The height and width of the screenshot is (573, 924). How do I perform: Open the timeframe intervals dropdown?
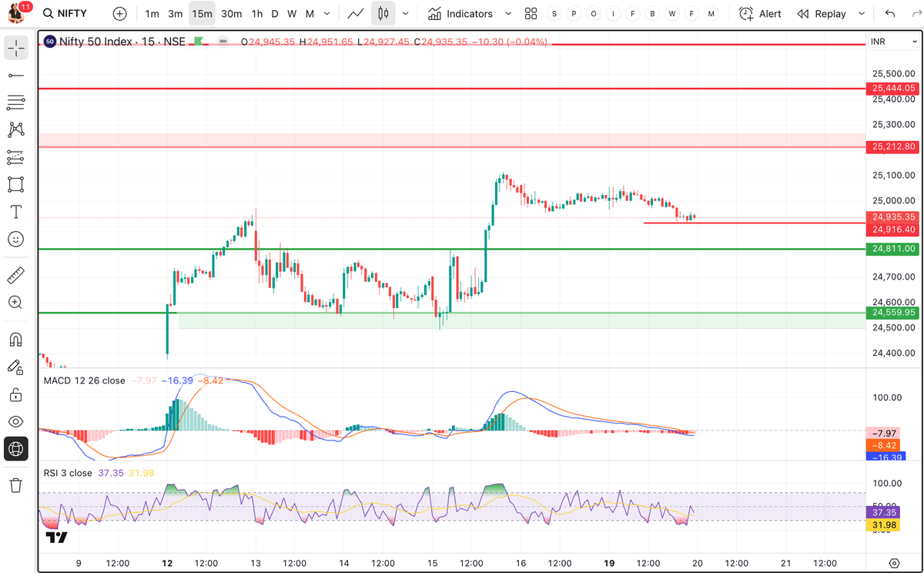326,13
